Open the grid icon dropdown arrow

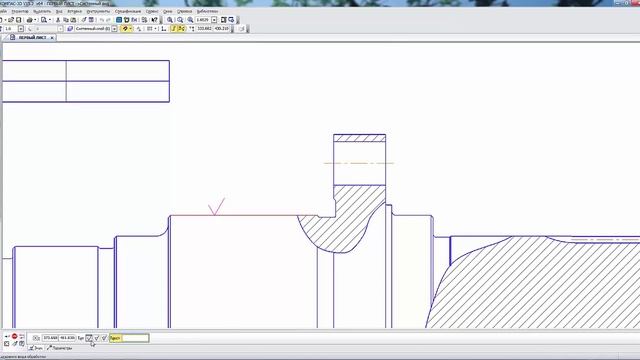tap(156, 29)
